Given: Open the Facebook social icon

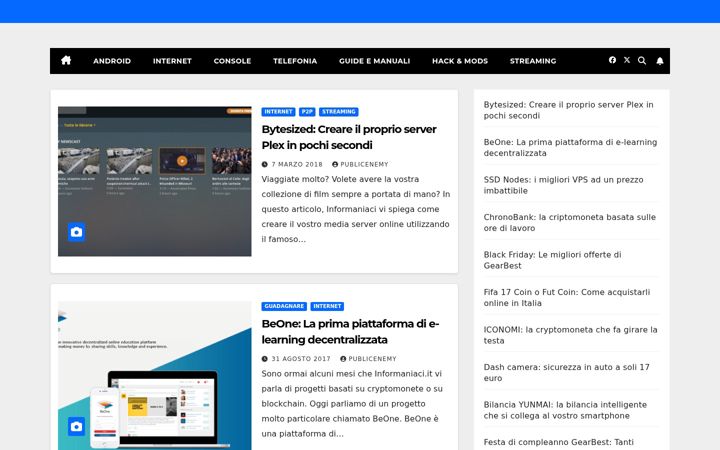Looking at the screenshot, I should tap(612, 60).
